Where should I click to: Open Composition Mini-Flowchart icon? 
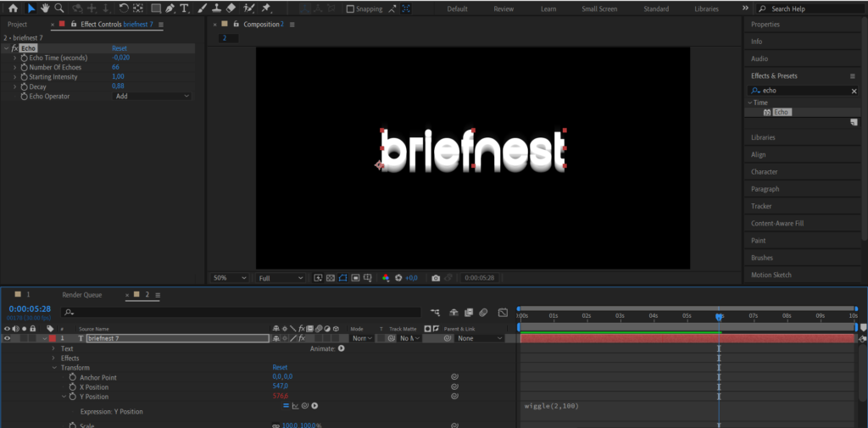coord(436,313)
